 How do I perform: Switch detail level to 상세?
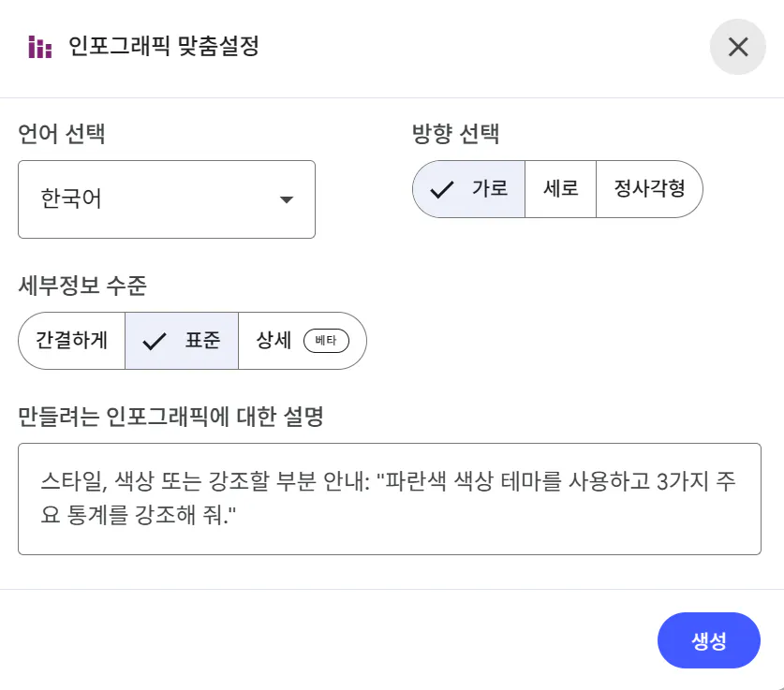pyautogui.click(x=274, y=340)
